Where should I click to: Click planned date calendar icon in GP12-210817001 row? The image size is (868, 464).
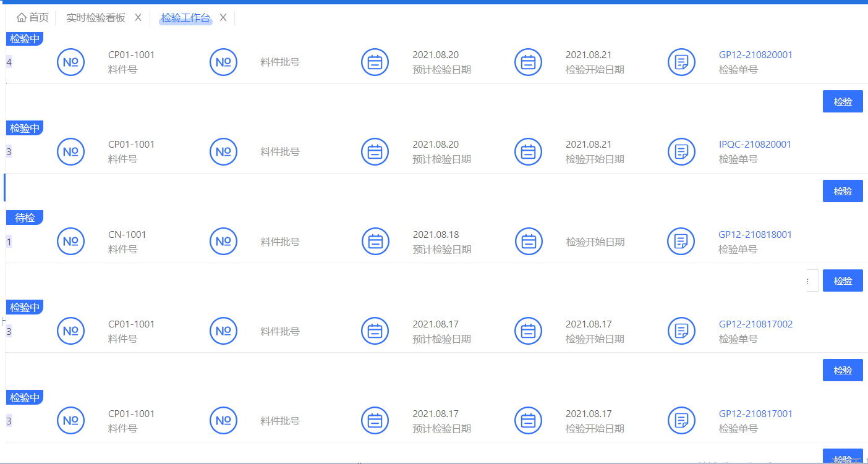point(375,421)
